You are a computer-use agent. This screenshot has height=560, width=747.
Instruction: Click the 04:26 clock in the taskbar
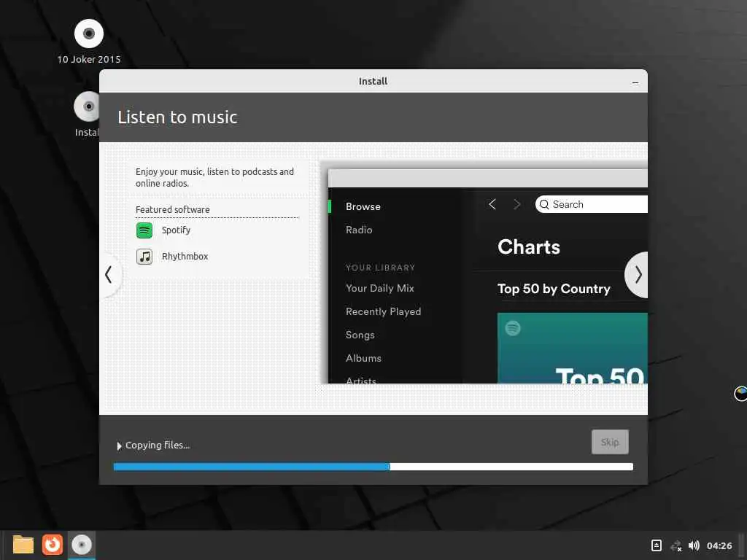pyautogui.click(x=719, y=545)
